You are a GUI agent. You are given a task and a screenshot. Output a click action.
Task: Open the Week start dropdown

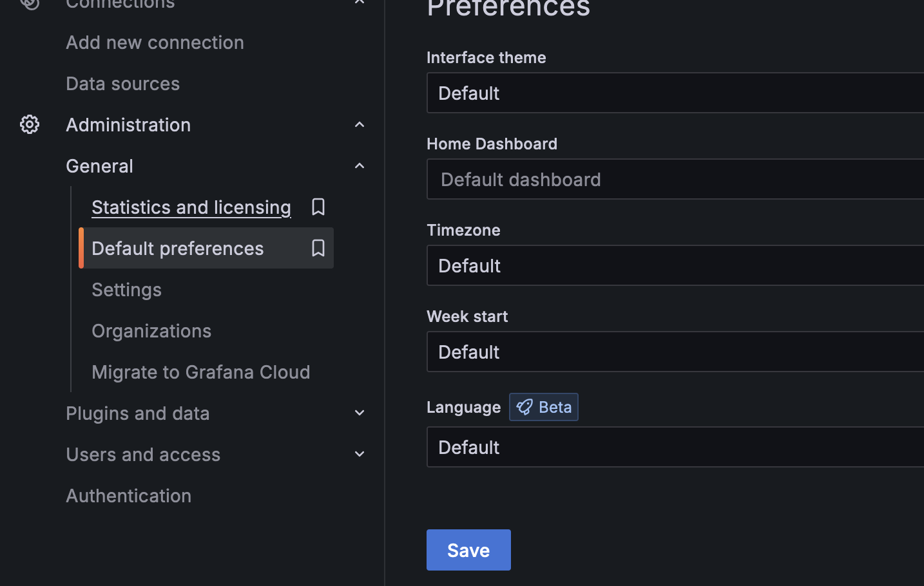pos(674,352)
